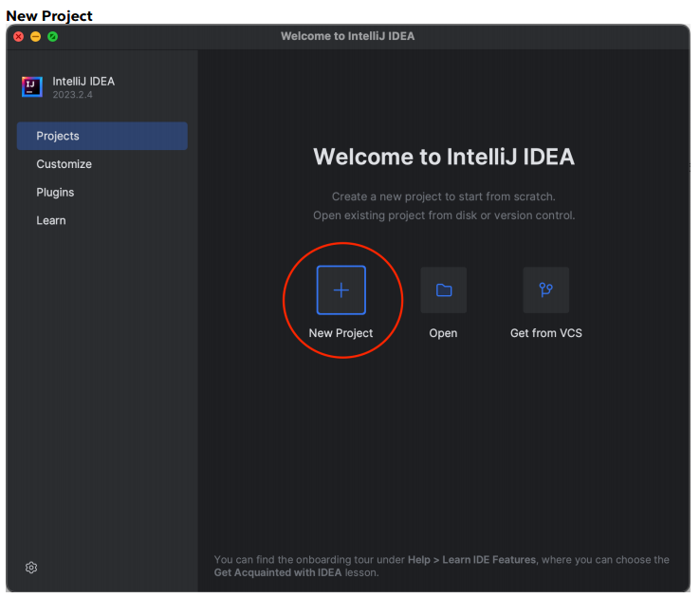Click the Open label text

(443, 333)
